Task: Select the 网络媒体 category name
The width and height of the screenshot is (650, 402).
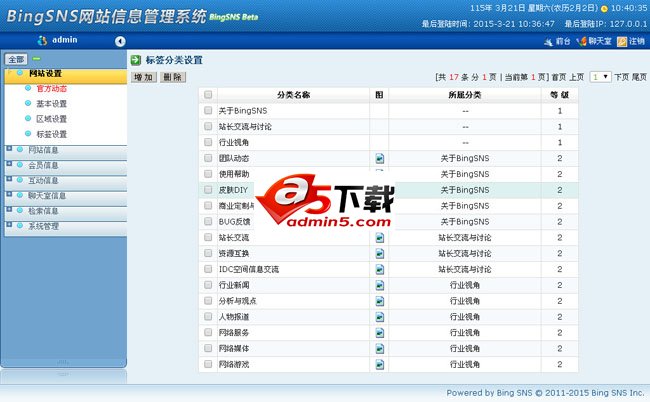Action: 234,349
